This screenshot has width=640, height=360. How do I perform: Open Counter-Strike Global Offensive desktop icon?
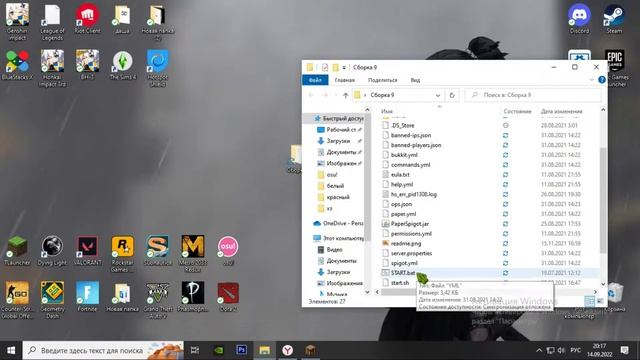point(17,300)
